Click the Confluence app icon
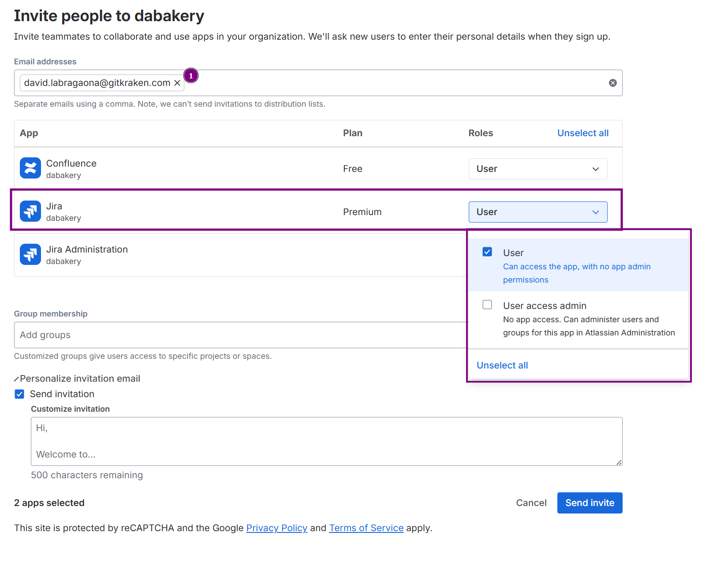Image resolution: width=713 pixels, height=588 pixels. pyautogui.click(x=30, y=168)
